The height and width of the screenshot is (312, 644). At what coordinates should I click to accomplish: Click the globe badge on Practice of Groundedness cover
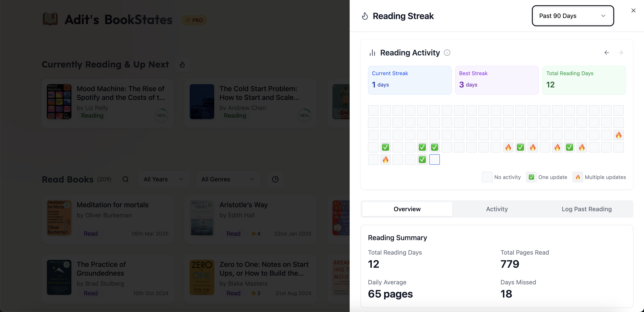[67, 264]
